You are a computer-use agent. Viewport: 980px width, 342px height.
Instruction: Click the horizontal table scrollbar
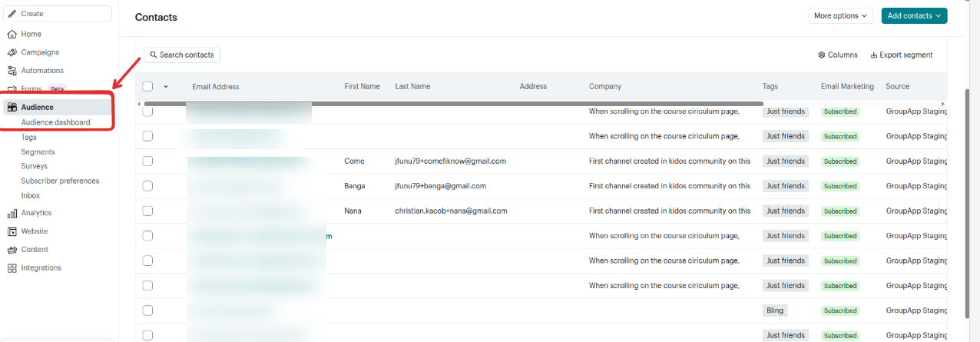(453, 103)
